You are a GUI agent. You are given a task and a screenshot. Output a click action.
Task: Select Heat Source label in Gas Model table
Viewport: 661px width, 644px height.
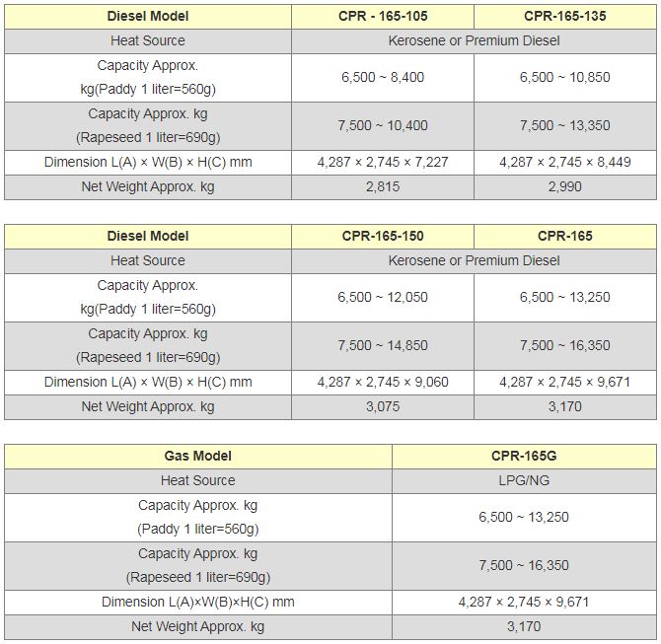pos(197,480)
